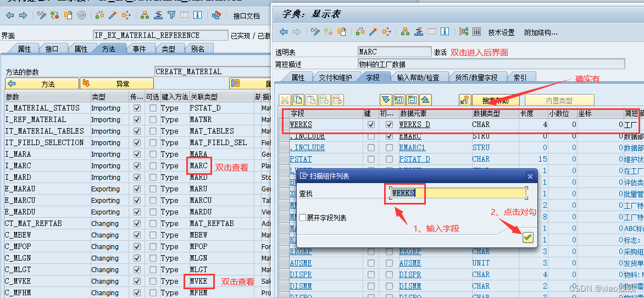Viewport: 644px width, 298px height.
Task: Switch to 货币/数量字段 tab
Action: [476, 78]
